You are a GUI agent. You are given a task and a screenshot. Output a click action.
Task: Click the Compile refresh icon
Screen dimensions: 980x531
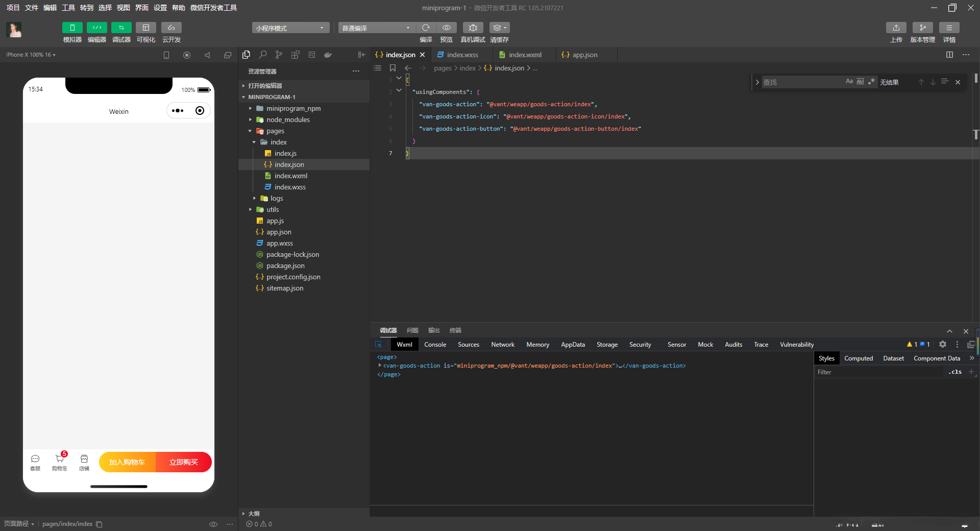pos(426,28)
